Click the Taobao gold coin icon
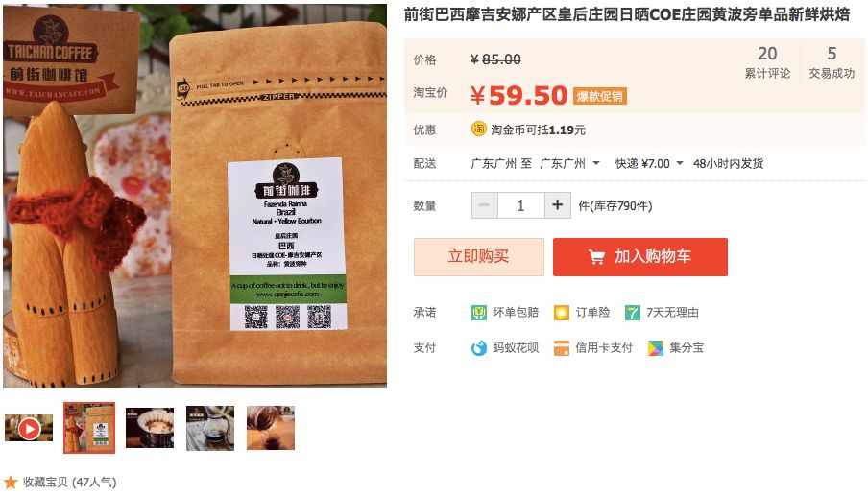The image size is (868, 496). pos(478,129)
